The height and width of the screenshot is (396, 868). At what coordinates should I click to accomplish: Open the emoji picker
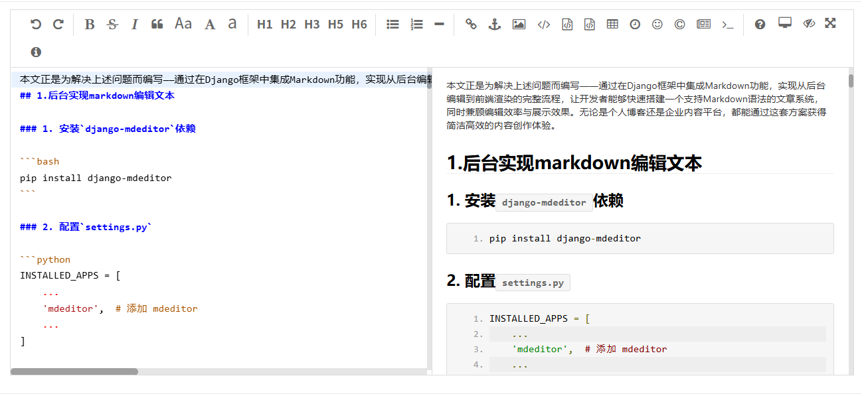[657, 23]
